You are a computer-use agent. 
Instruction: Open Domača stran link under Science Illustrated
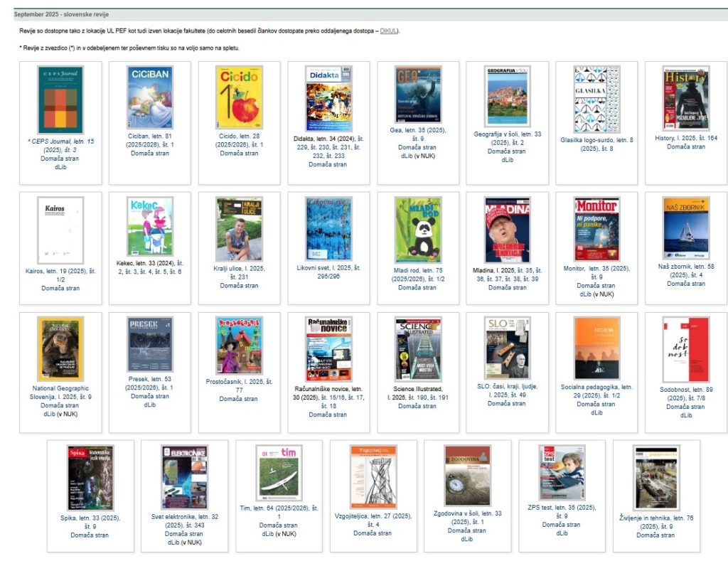coord(417,406)
